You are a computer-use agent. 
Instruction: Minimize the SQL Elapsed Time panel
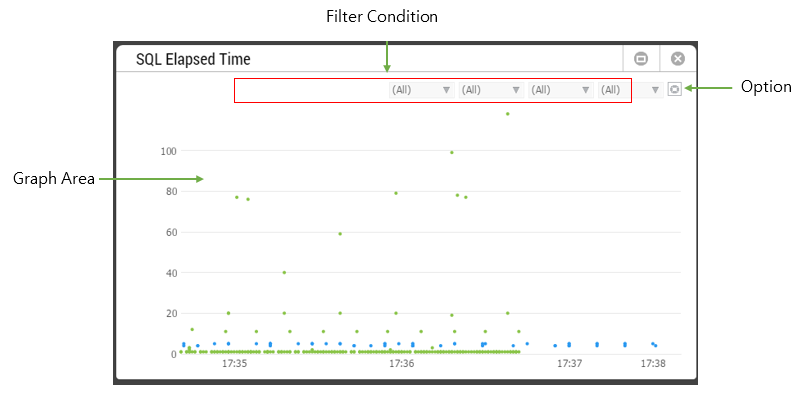tap(641, 59)
